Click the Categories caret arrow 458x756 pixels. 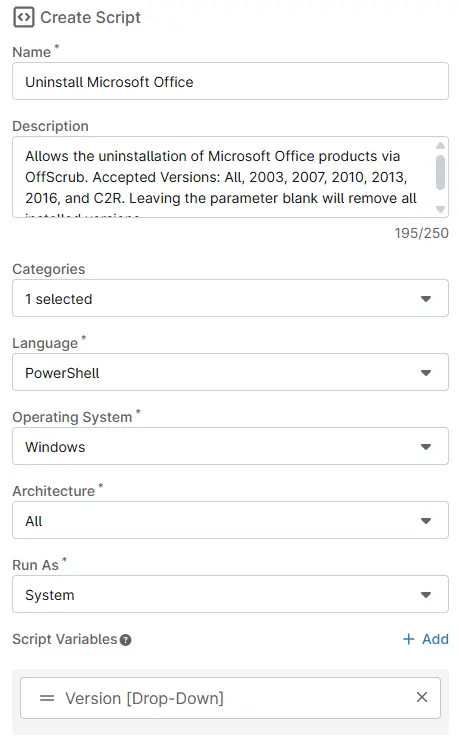(x=426, y=299)
